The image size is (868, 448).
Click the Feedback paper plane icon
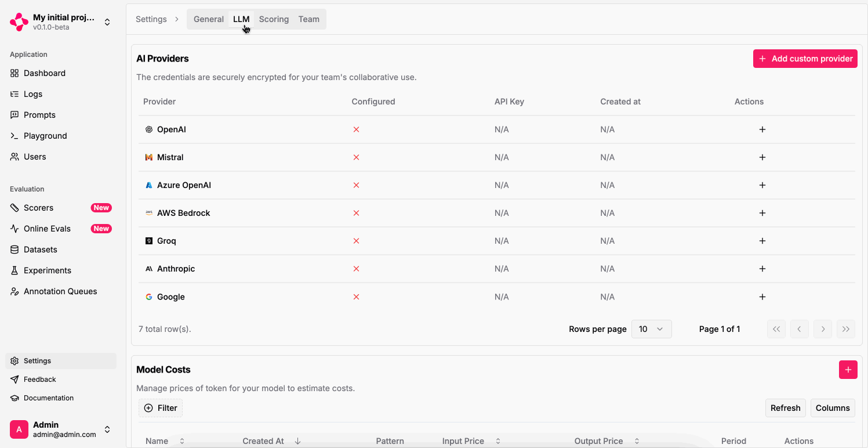14,380
